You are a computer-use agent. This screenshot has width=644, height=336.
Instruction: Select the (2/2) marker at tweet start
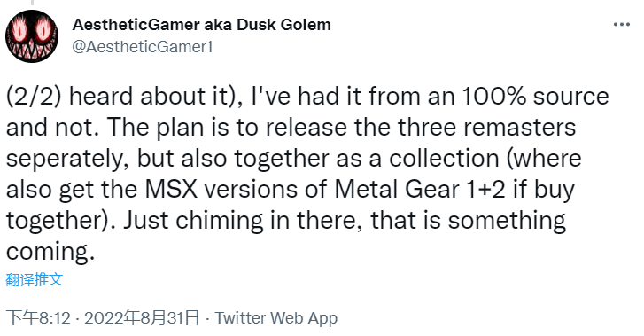click(34, 97)
